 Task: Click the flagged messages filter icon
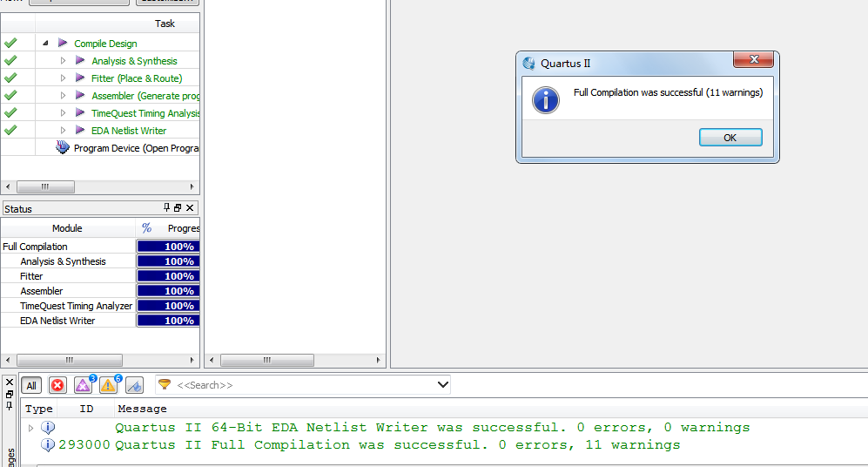[x=135, y=385]
